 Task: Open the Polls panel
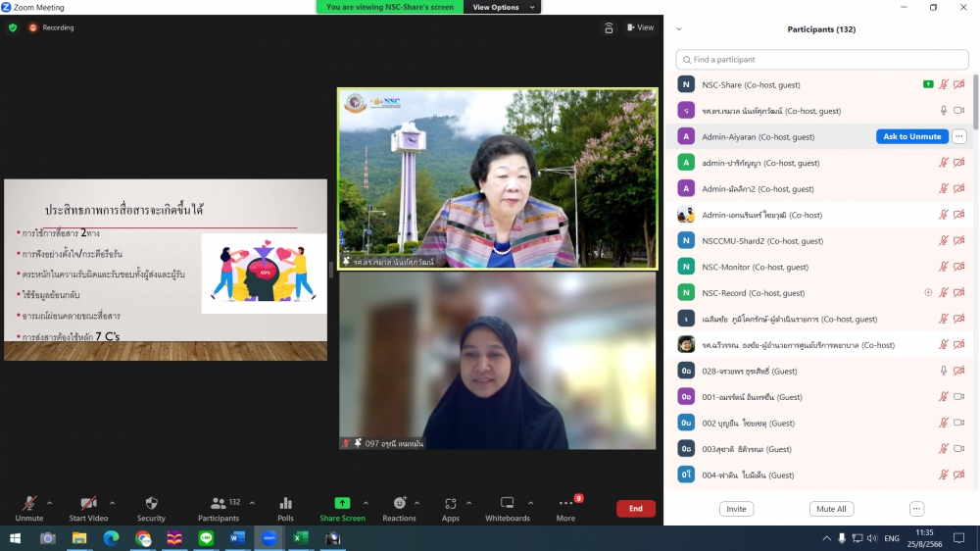click(285, 508)
